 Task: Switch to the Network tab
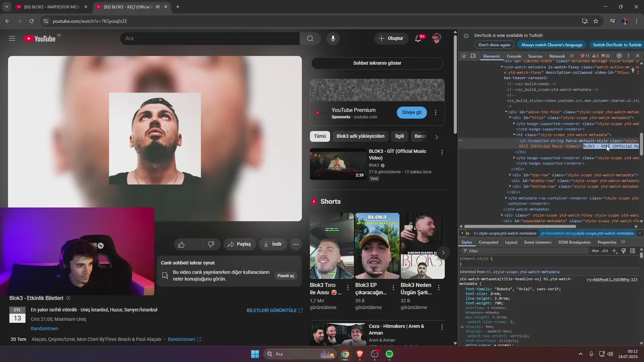click(x=557, y=56)
